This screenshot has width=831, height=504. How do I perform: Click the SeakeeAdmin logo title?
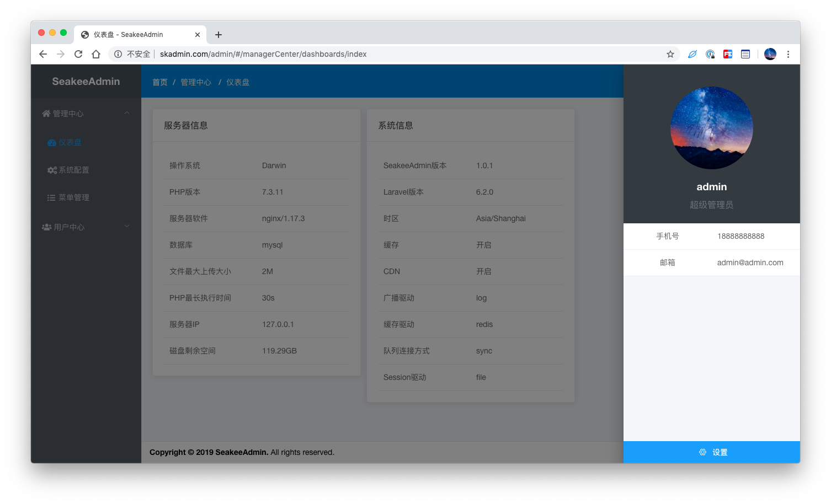click(x=86, y=82)
